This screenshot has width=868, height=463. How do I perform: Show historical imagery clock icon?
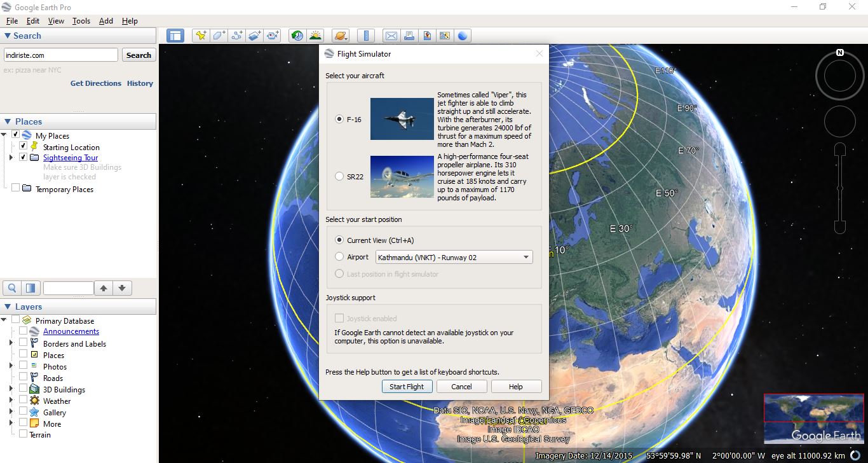click(297, 36)
